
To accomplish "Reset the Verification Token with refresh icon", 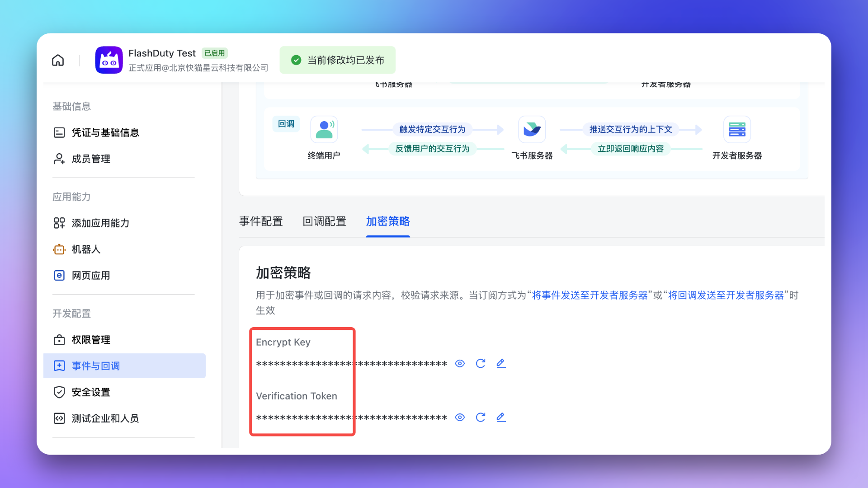I will point(481,418).
